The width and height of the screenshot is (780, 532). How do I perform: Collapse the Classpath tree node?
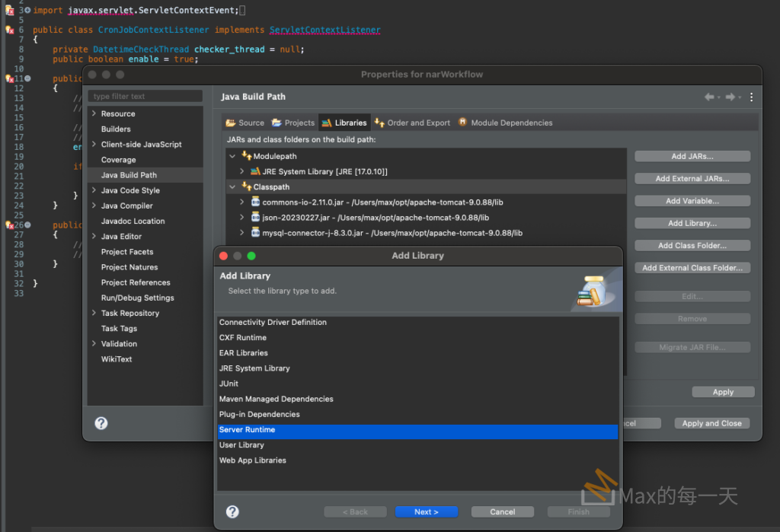[233, 187]
